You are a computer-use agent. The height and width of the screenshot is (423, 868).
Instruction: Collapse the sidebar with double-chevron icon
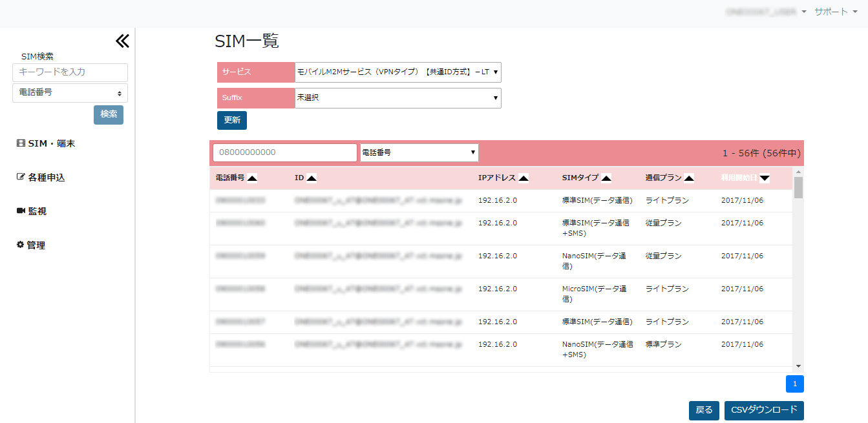click(x=122, y=41)
